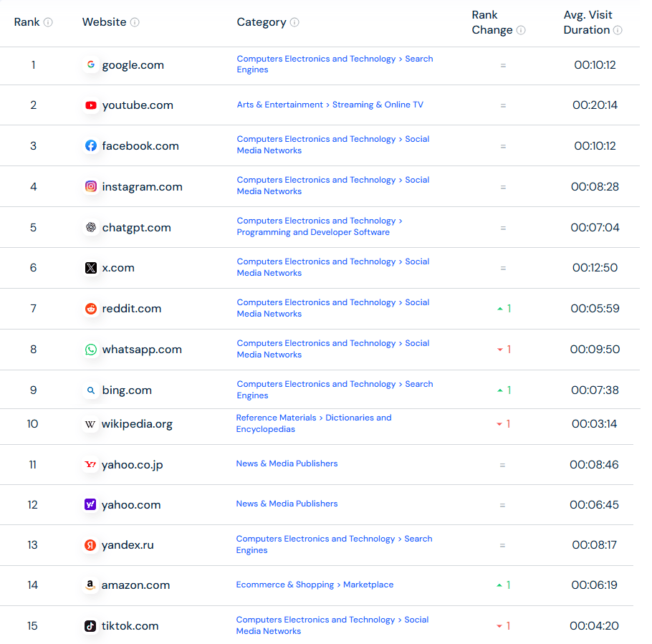Open facebook.com's Social Media Networks category link

click(332, 145)
